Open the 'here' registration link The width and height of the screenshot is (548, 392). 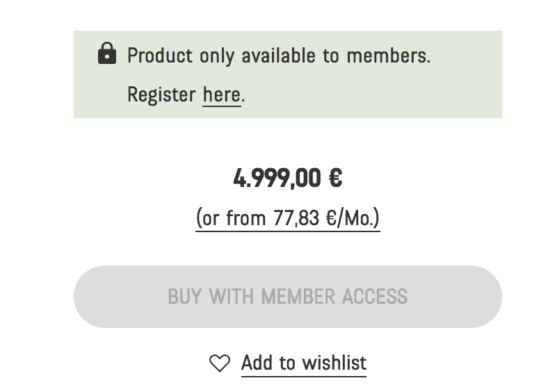click(221, 95)
